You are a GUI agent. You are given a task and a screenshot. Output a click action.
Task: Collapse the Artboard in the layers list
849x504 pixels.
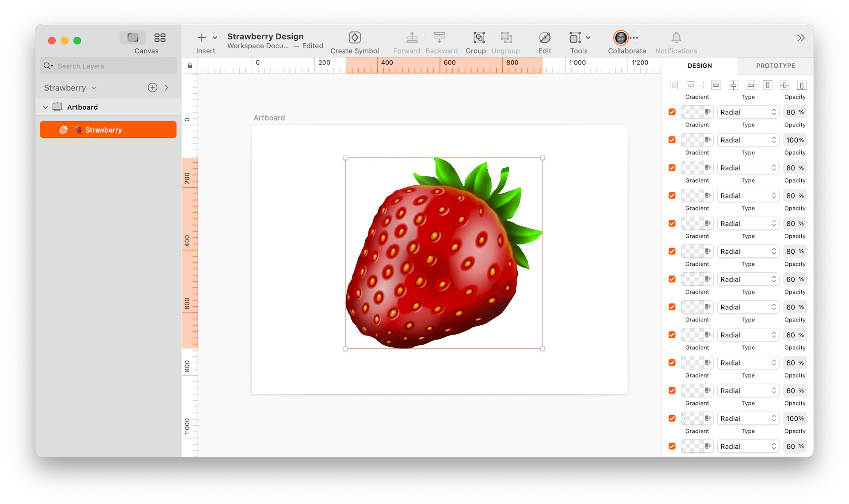pyautogui.click(x=46, y=107)
